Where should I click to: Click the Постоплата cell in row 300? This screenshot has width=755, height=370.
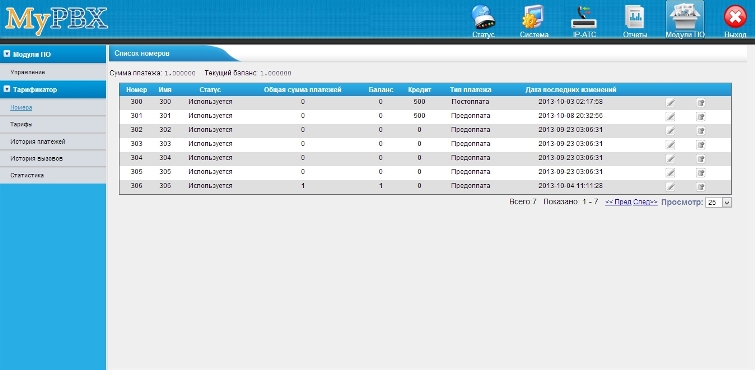point(470,102)
